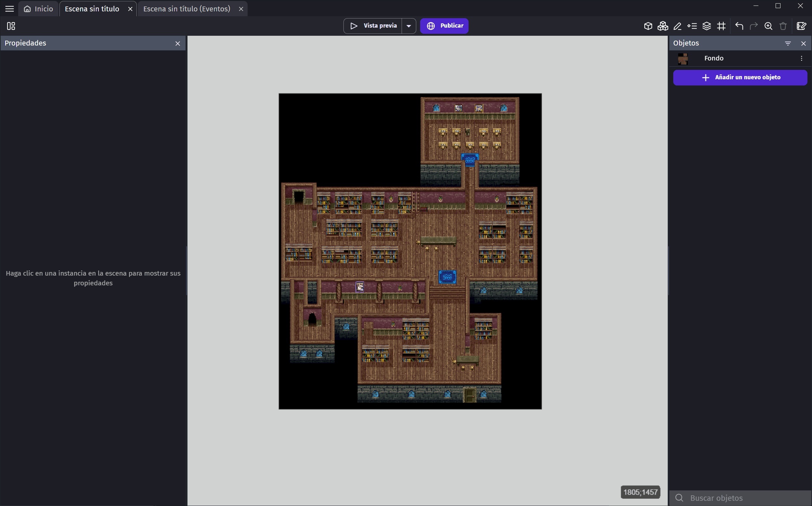This screenshot has width=812, height=506.
Task: Open the instances list icon
Action: click(692, 26)
